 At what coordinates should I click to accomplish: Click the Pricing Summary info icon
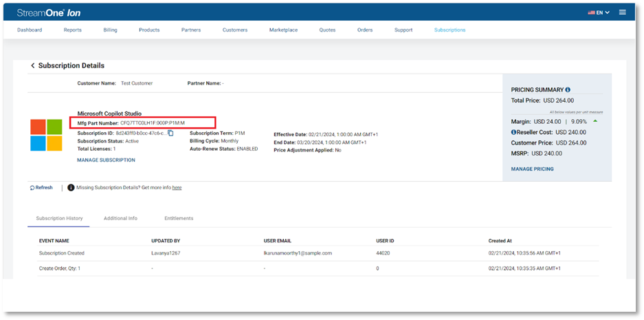(568, 89)
